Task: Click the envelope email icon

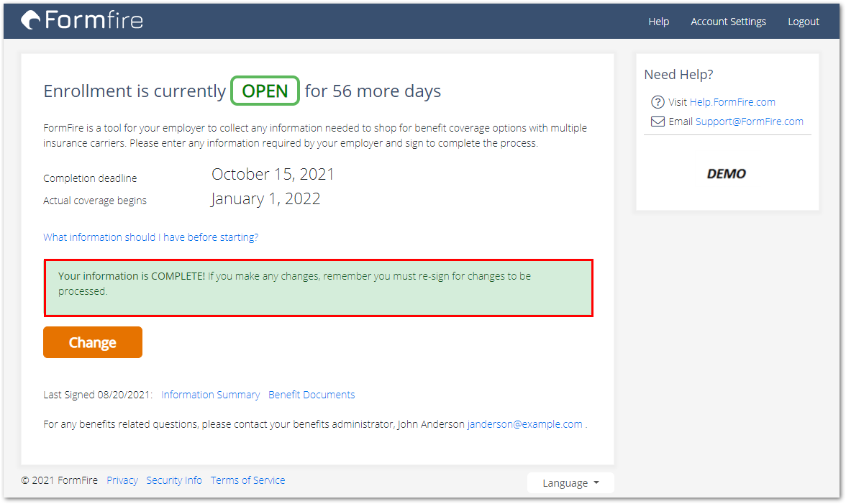Action: [658, 122]
